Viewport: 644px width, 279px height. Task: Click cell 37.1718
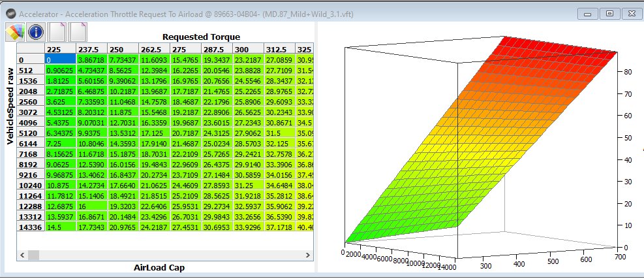pos(280,227)
